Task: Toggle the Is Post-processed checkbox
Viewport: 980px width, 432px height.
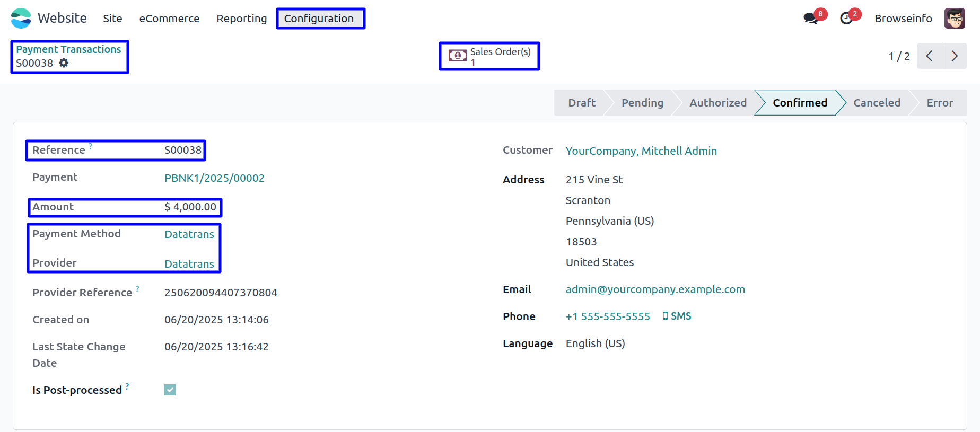Action: coord(170,390)
